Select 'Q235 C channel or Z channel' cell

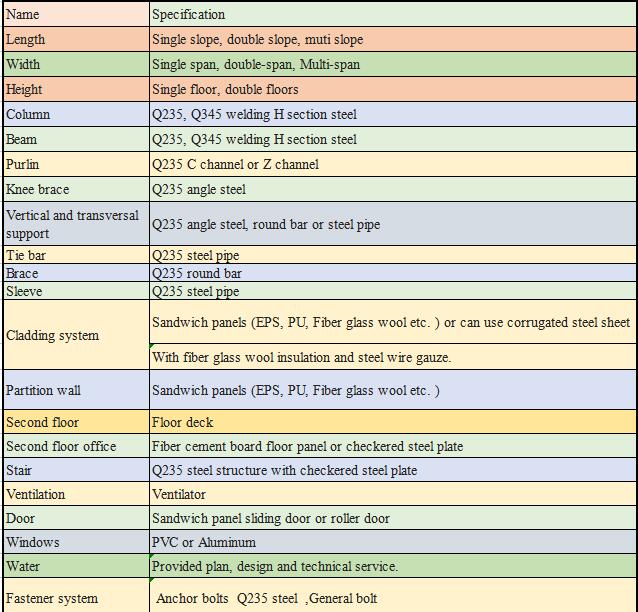(392, 164)
